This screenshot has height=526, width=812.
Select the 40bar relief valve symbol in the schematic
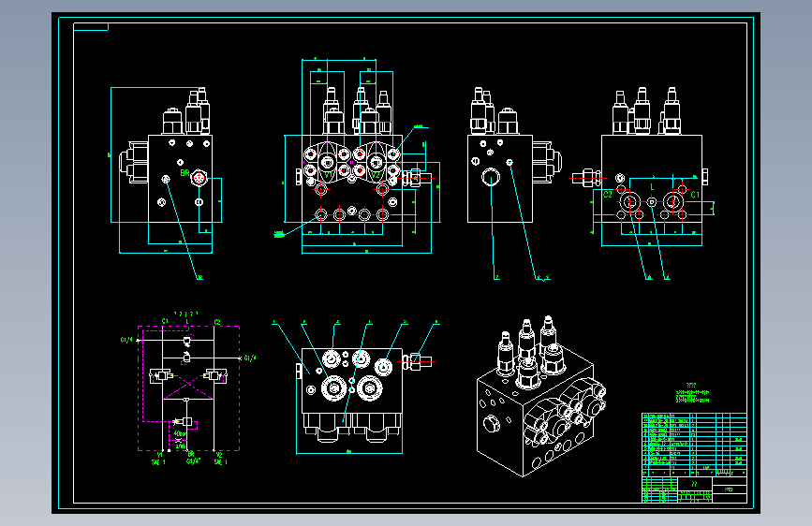click(x=185, y=422)
